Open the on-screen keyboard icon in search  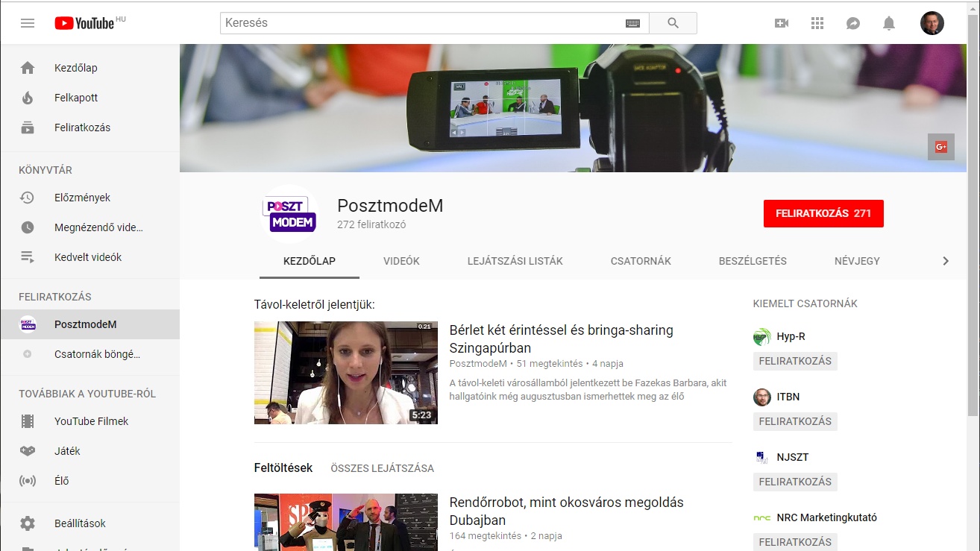[x=632, y=23]
